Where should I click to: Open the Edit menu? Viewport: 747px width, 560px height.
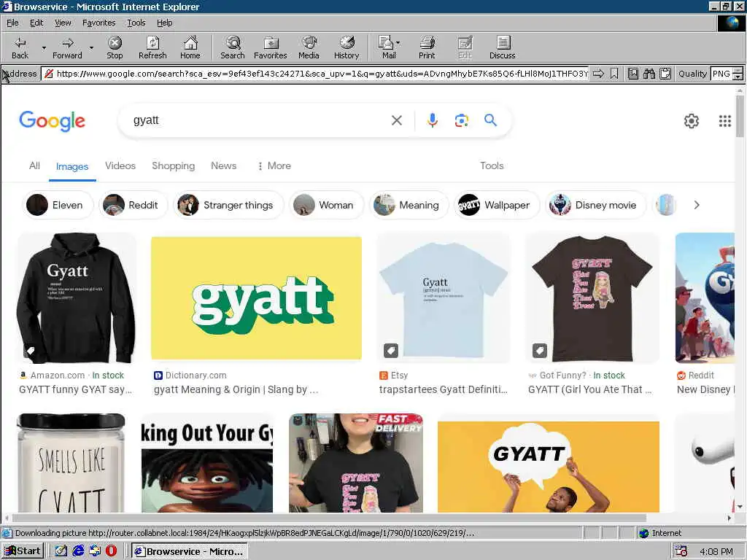[x=36, y=23]
